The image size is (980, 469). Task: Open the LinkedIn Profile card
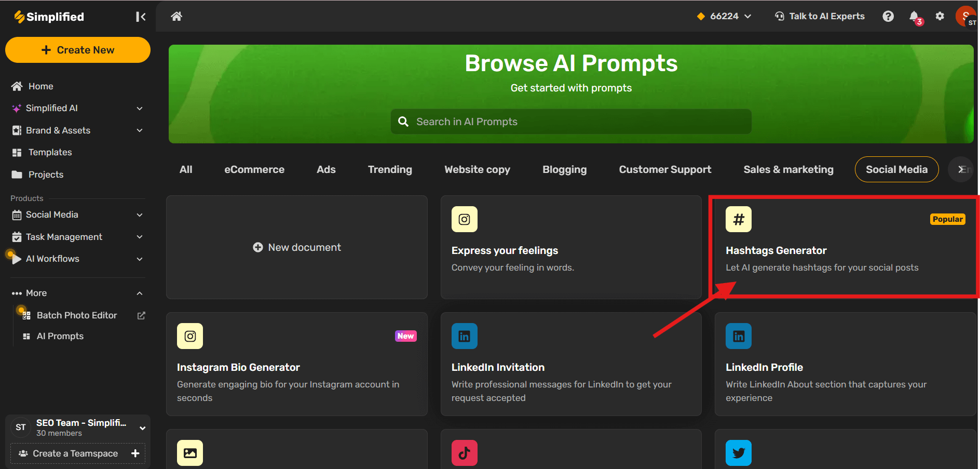click(x=846, y=364)
